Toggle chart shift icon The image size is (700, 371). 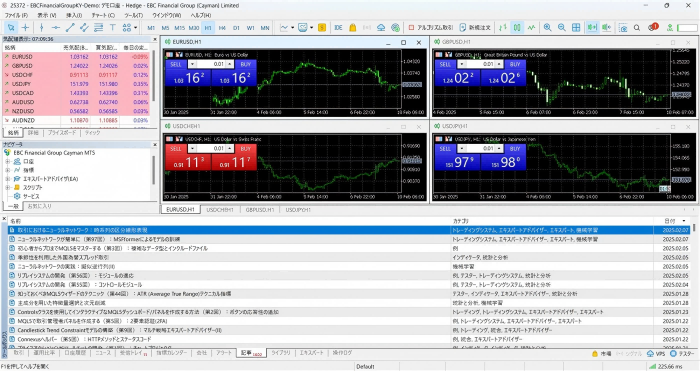607,28
